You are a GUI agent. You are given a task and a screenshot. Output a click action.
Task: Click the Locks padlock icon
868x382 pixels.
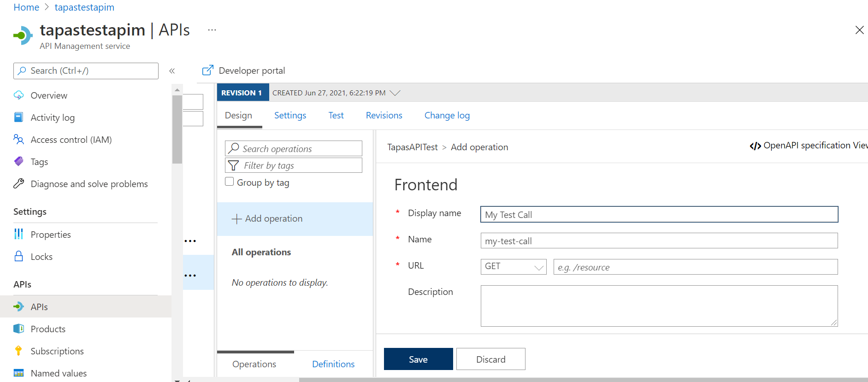[19, 256]
